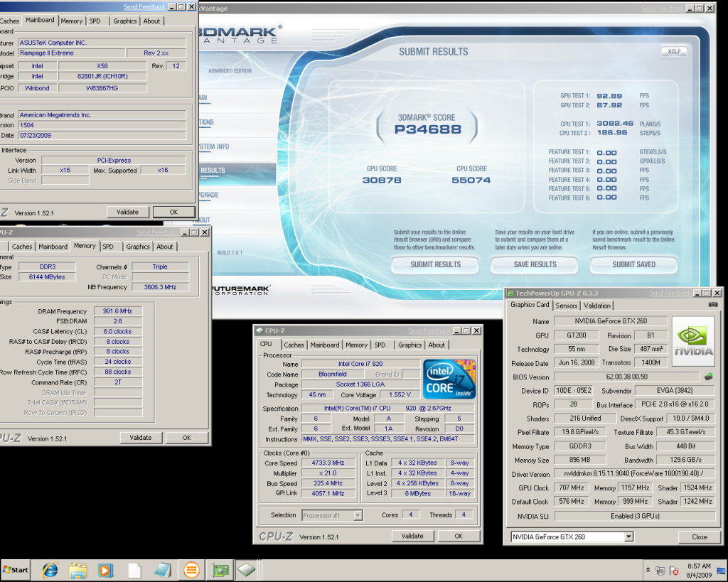Click Validate in CPU-Z CPU window
The height and width of the screenshot is (582, 728).
point(412,536)
